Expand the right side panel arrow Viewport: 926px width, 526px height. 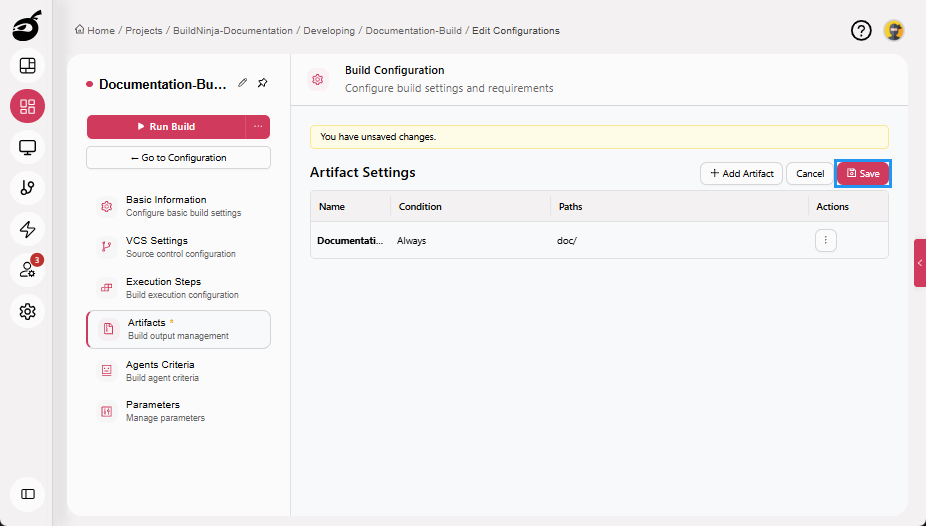tap(920, 263)
